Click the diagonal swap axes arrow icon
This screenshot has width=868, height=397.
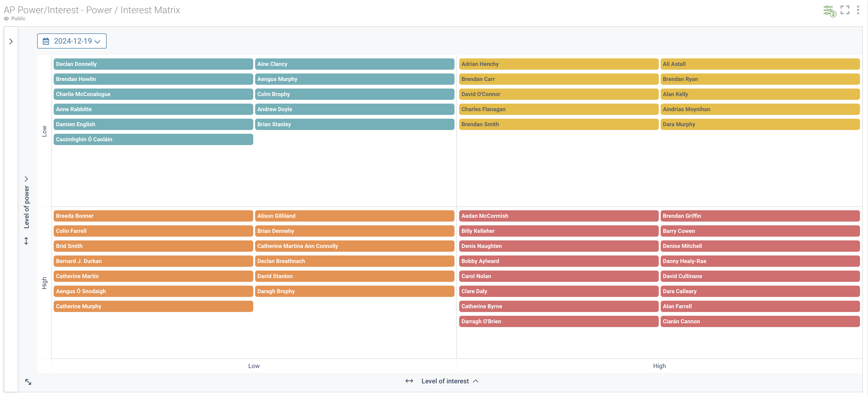(28, 382)
